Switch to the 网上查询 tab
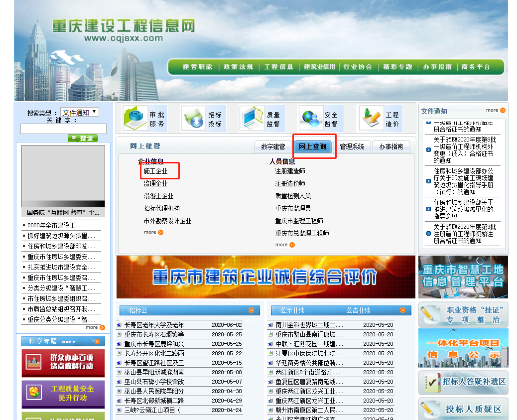This screenshot has height=420, width=517. (x=313, y=146)
